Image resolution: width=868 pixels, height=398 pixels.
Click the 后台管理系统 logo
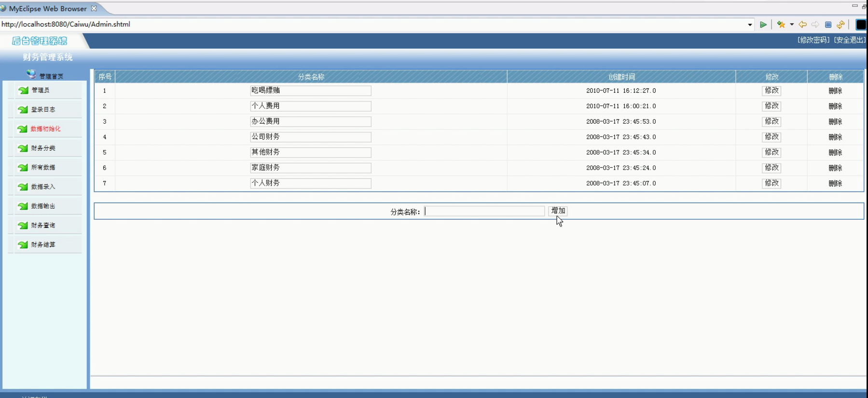point(40,41)
